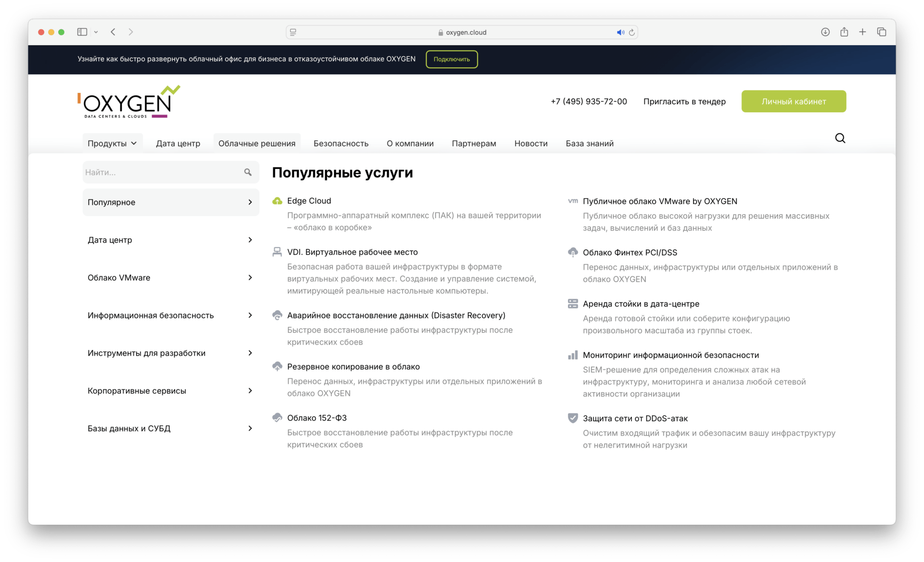Toggle the Safari sidebar

[x=82, y=32]
